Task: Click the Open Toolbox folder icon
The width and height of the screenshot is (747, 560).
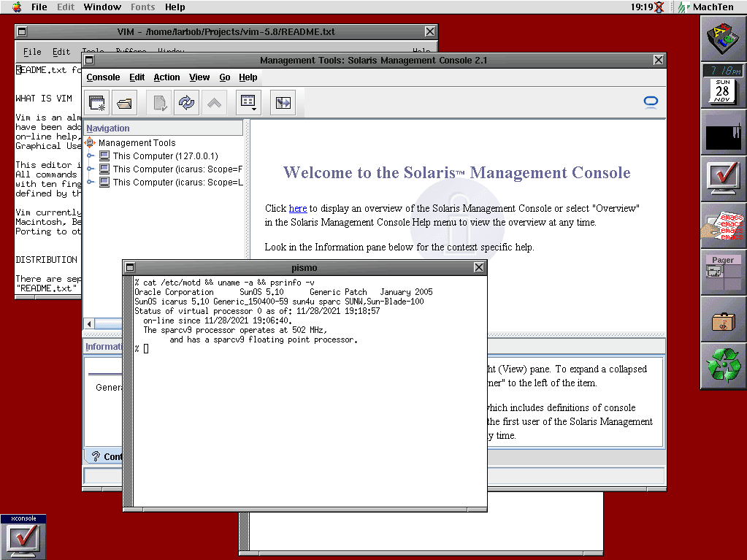Action: coord(124,103)
